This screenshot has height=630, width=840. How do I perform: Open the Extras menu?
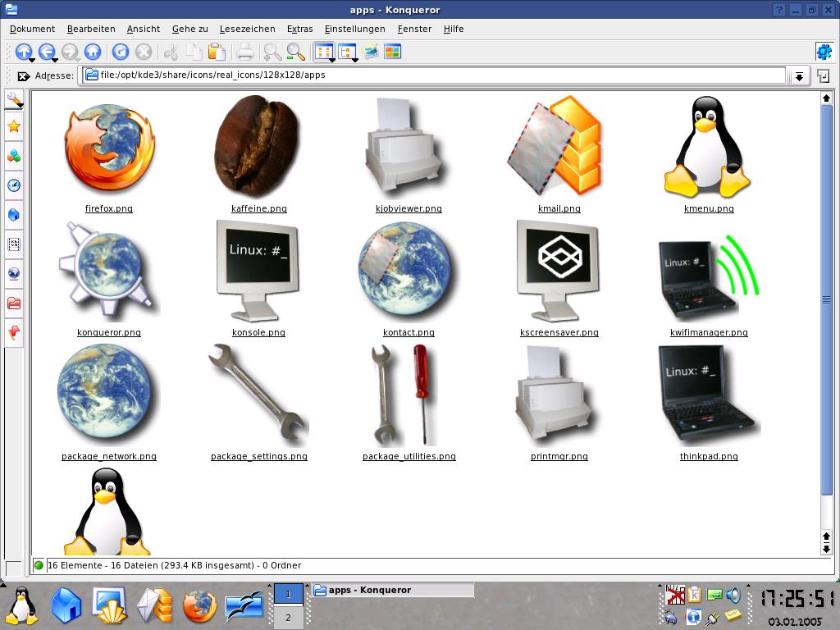tap(299, 29)
